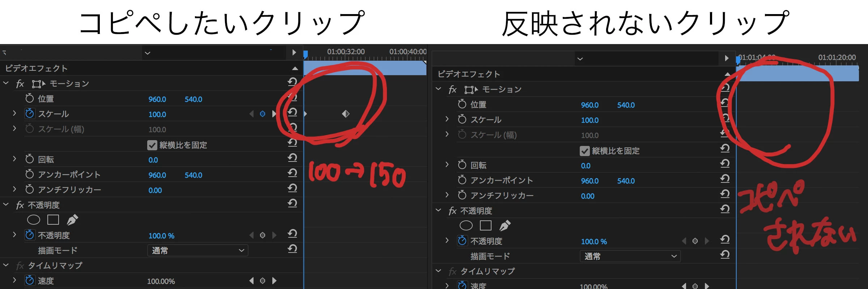This screenshot has height=289, width=868.
Task: Add Scale keyframe in left panel
Action: tap(263, 114)
